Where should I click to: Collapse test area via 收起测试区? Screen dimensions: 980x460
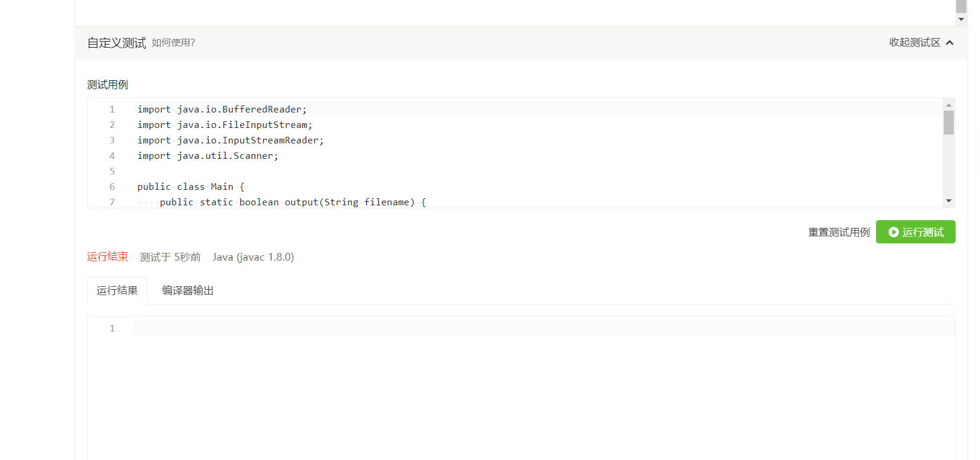(x=921, y=42)
